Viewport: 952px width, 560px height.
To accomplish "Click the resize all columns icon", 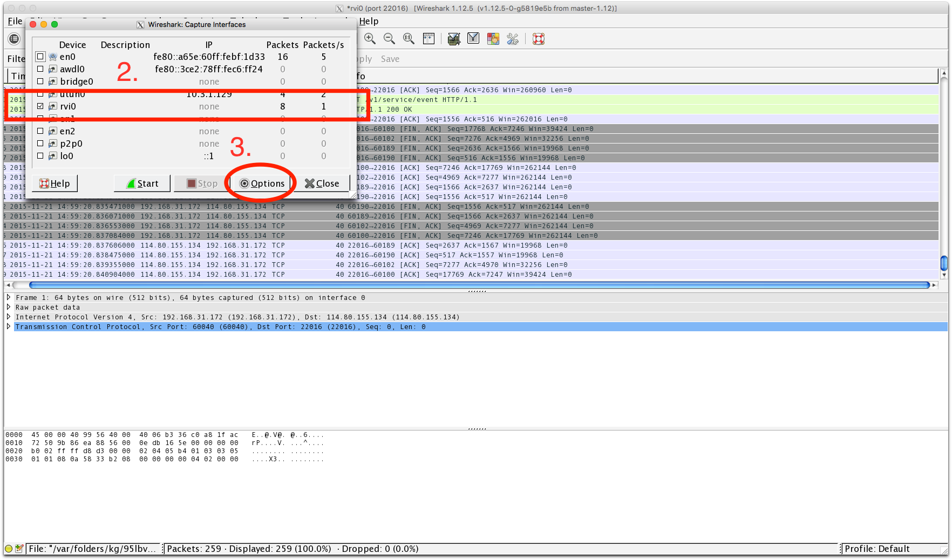I will point(429,39).
